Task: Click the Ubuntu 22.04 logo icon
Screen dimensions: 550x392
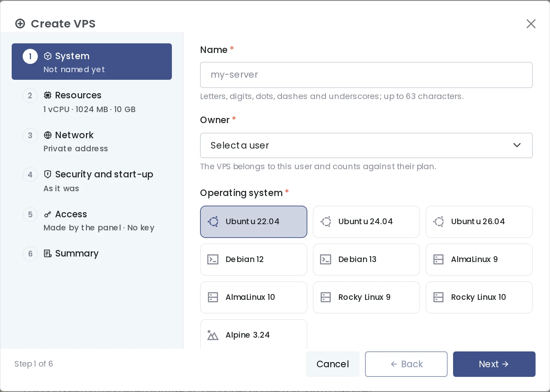Action: pyautogui.click(x=213, y=222)
